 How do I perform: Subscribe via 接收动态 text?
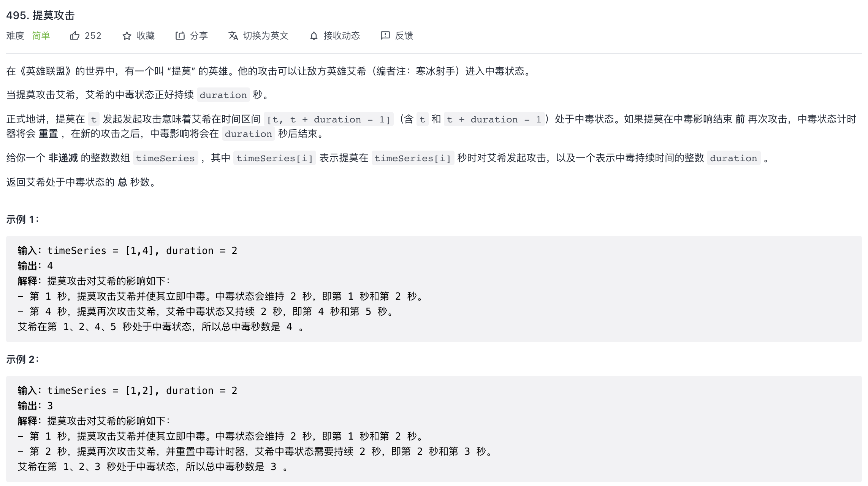click(341, 36)
